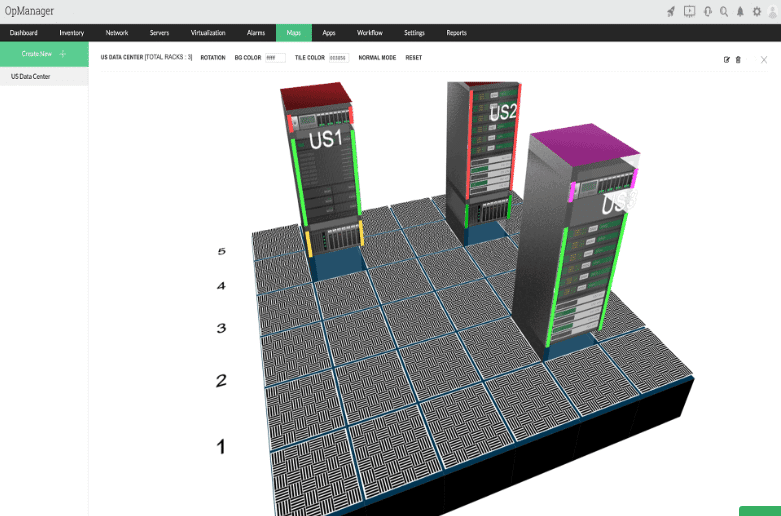Click the rocket quick-launch icon
Screen dimensions: 781x516
(x=671, y=11)
